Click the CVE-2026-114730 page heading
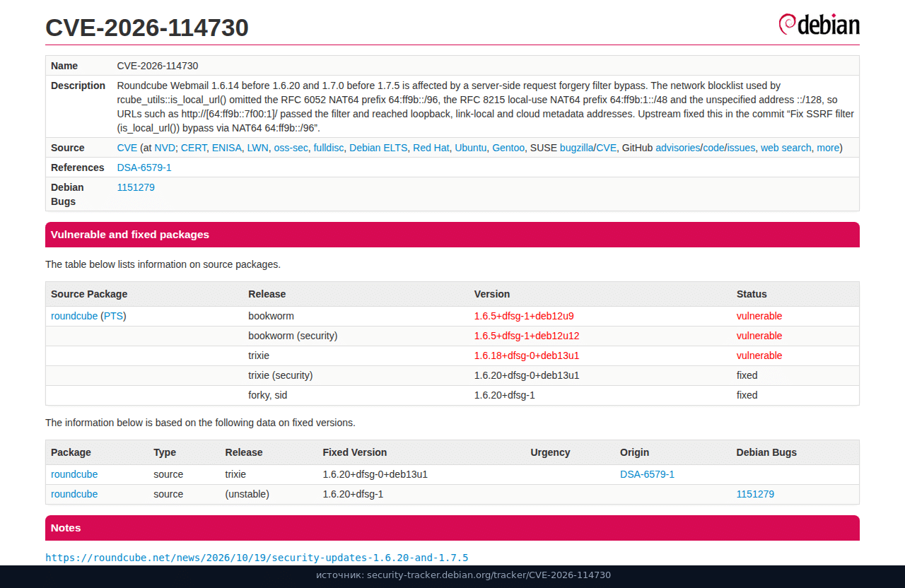Screen dimensions: 905x588 coord(147,28)
